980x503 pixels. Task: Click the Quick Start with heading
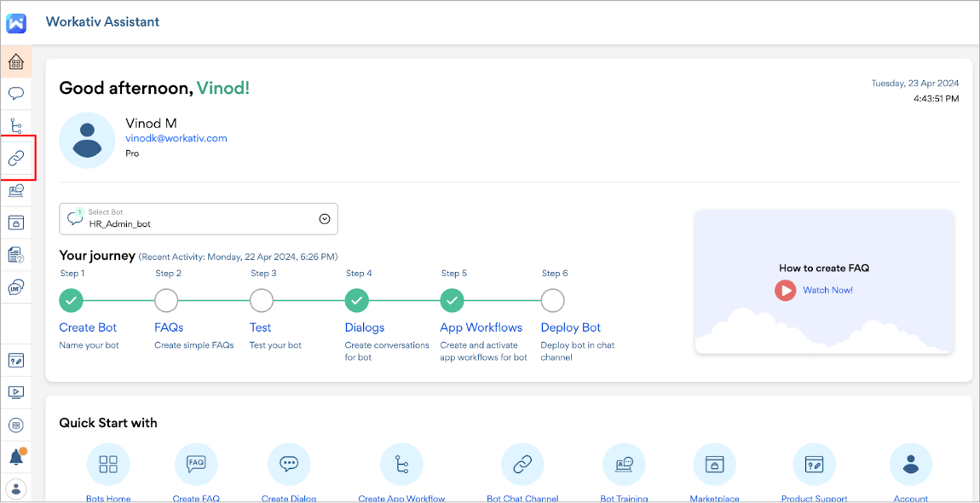(108, 423)
